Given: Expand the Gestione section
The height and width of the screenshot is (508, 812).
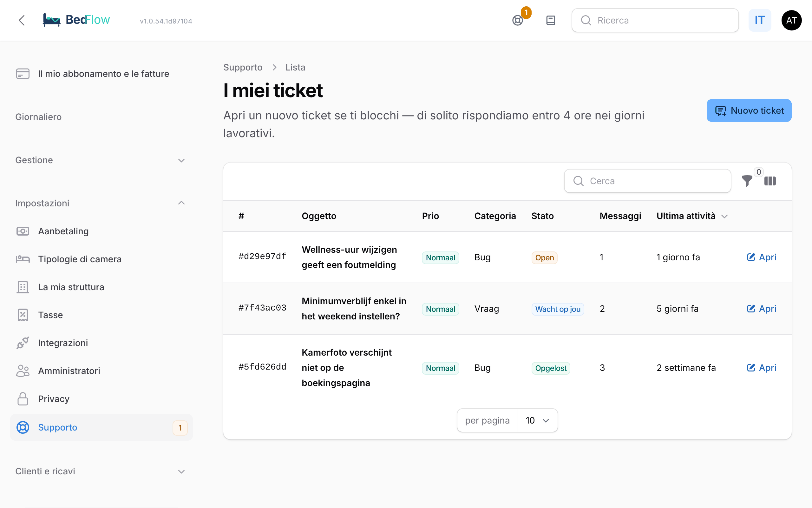Looking at the screenshot, I should click(101, 160).
